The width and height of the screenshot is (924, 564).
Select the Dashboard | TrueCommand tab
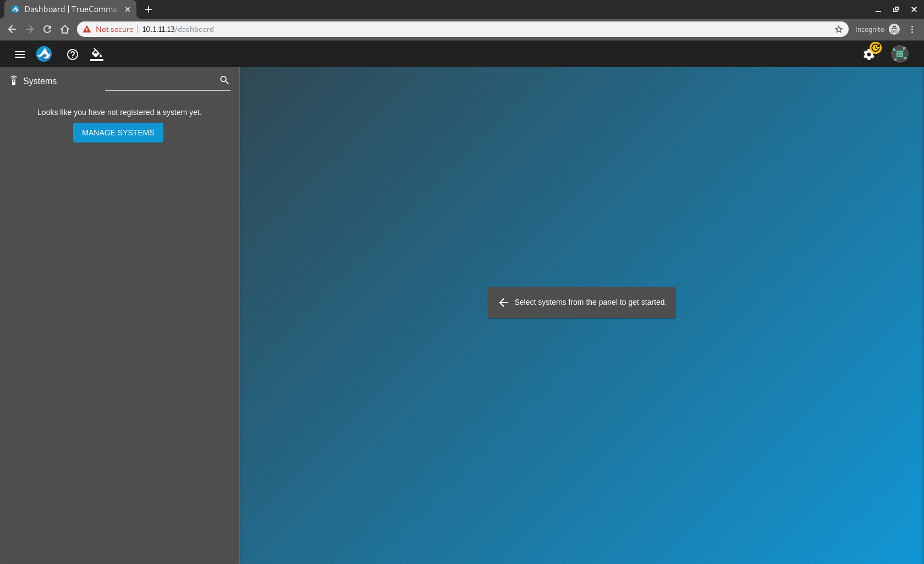(70, 9)
